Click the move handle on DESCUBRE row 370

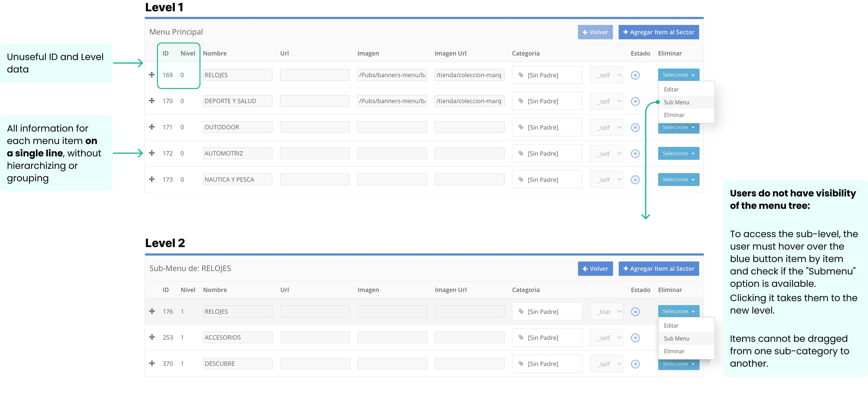pos(152,363)
